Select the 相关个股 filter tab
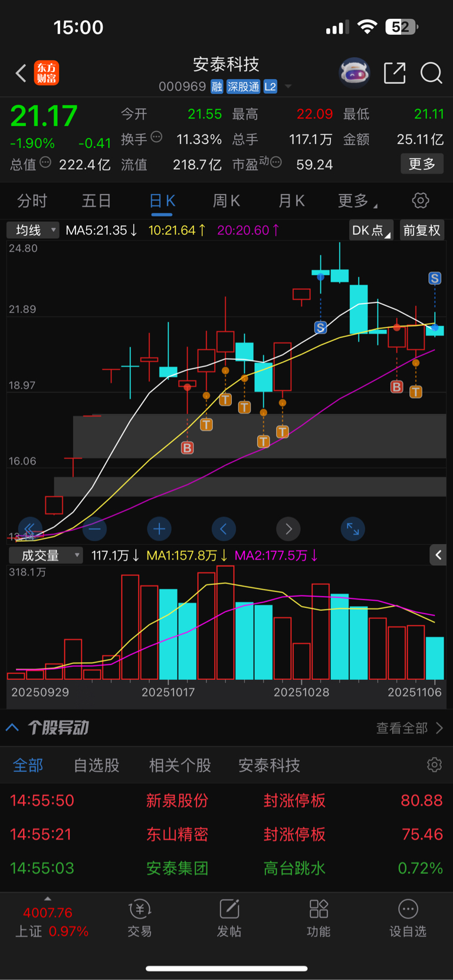Image resolution: width=453 pixels, height=980 pixels. click(x=180, y=765)
